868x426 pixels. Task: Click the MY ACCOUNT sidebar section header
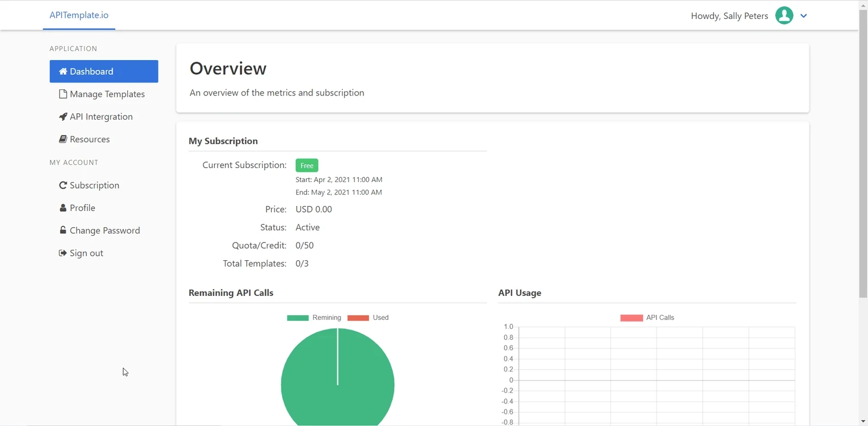point(74,163)
